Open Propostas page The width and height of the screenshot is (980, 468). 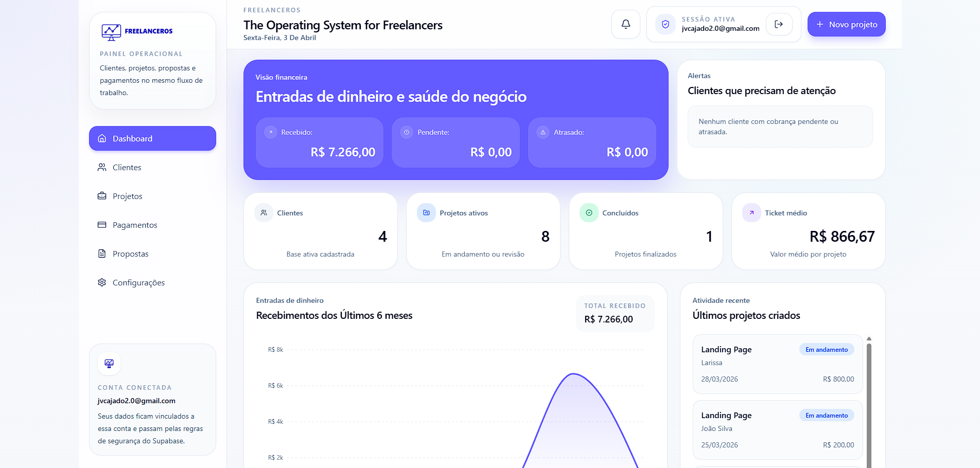coord(152,254)
